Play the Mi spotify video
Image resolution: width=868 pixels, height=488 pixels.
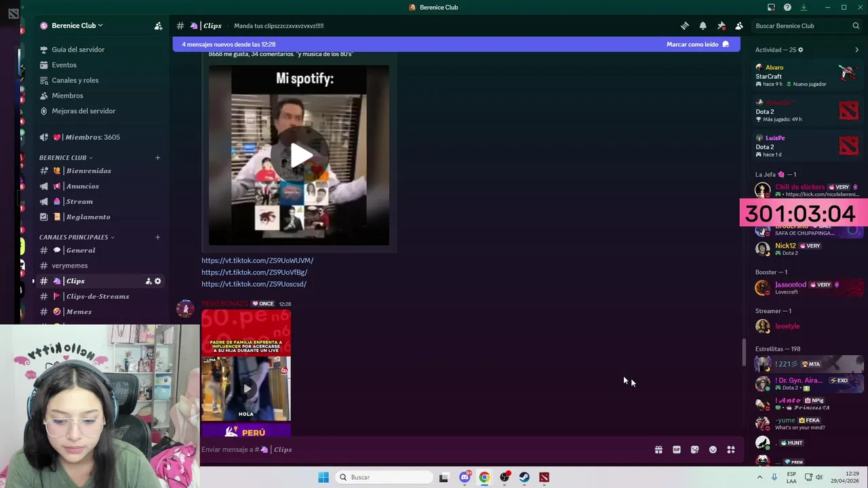click(x=301, y=155)
